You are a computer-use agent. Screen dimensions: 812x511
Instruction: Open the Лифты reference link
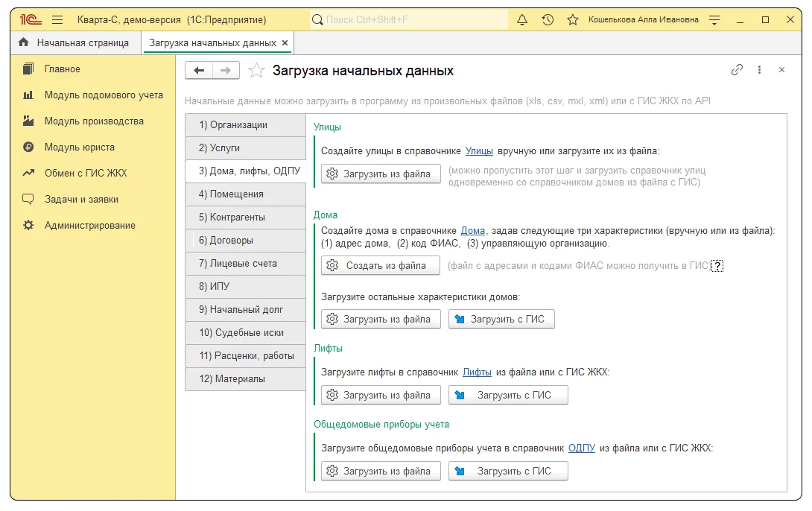(x=477, y=372)
